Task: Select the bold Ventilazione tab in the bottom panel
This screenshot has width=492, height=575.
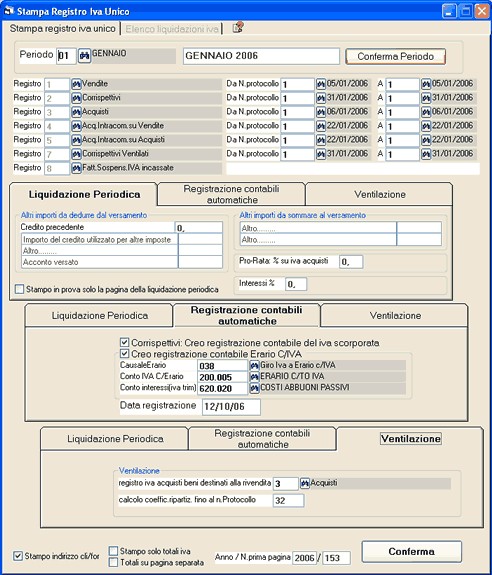Action: click(411, 439)
